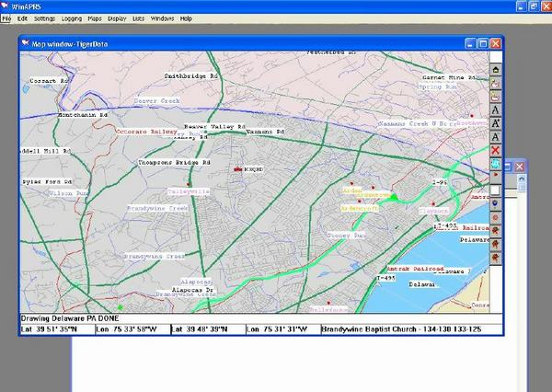Expand the Logging menu
Screen dimensions: 552x392
coord(72,18)
